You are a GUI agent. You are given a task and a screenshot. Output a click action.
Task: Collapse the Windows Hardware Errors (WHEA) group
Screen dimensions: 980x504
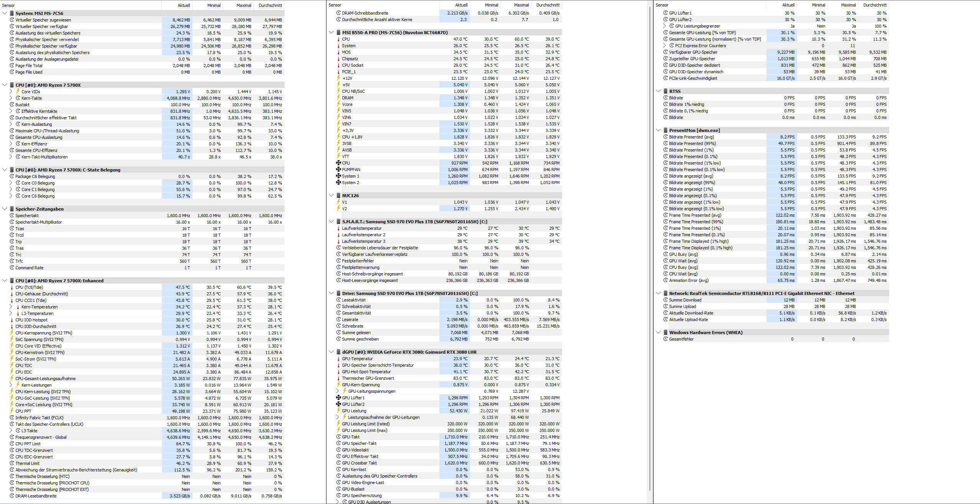pos(658,333)
